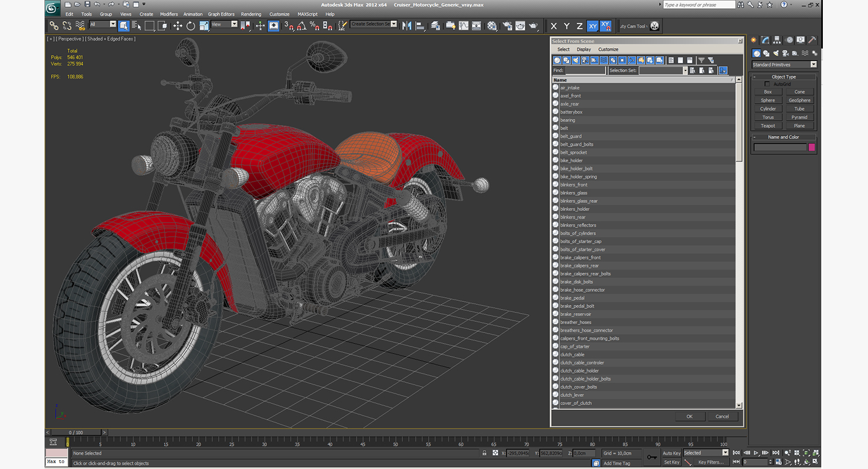The height and width of the screenshot is (469, 868).
Task: Open the Modify panel tab icon
Action: coord(765,40)
